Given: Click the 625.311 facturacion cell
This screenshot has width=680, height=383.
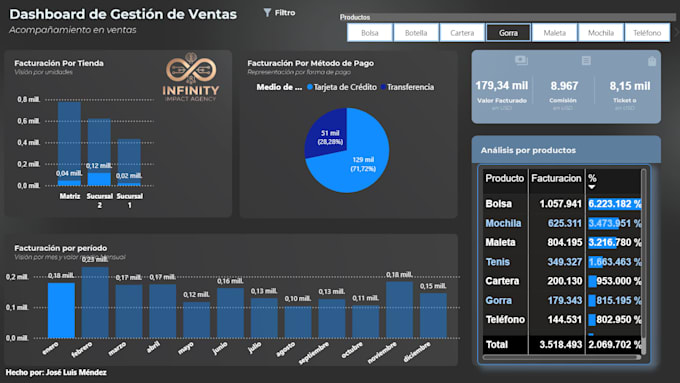Looking at the screenshot, I should tap(564, 223).
